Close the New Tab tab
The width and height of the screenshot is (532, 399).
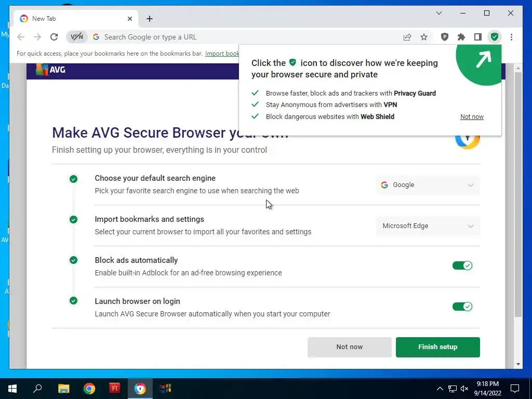(x=129, y=19)
